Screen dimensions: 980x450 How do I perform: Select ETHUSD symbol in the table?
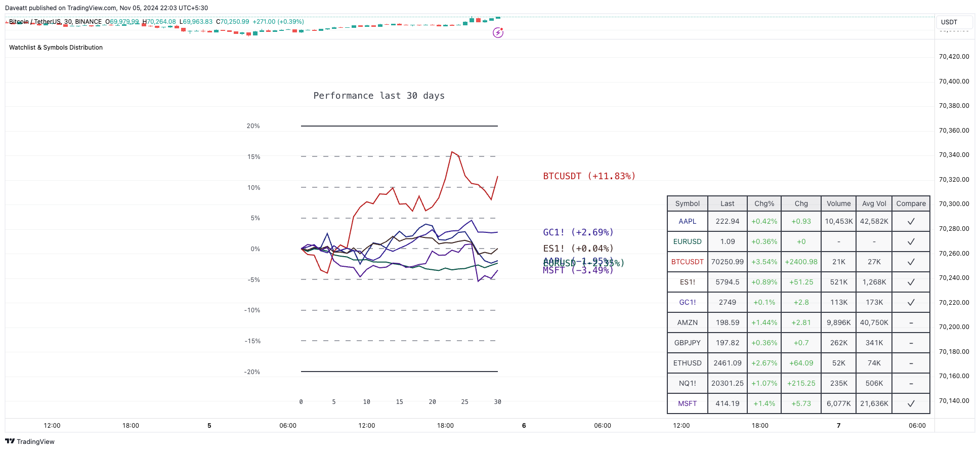[x=688, y=363]
